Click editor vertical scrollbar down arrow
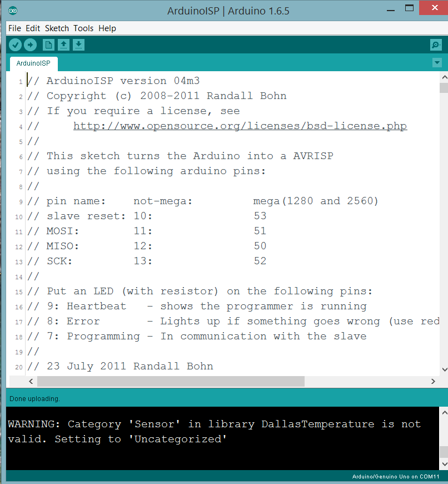Viewport: 448px width, 484px height. 444,369
